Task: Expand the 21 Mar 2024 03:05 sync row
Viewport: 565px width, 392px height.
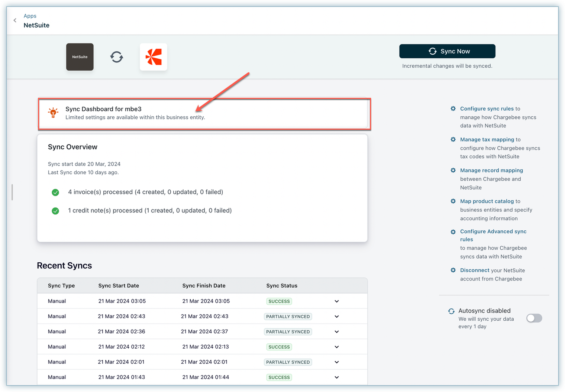Action: pyautogui.click(x=336, y=301)
